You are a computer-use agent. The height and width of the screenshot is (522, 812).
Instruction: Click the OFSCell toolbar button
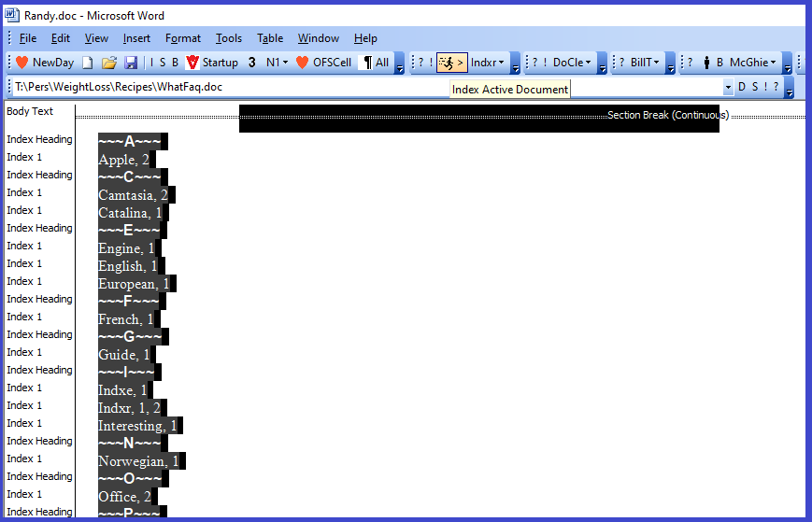click(324, 63)
